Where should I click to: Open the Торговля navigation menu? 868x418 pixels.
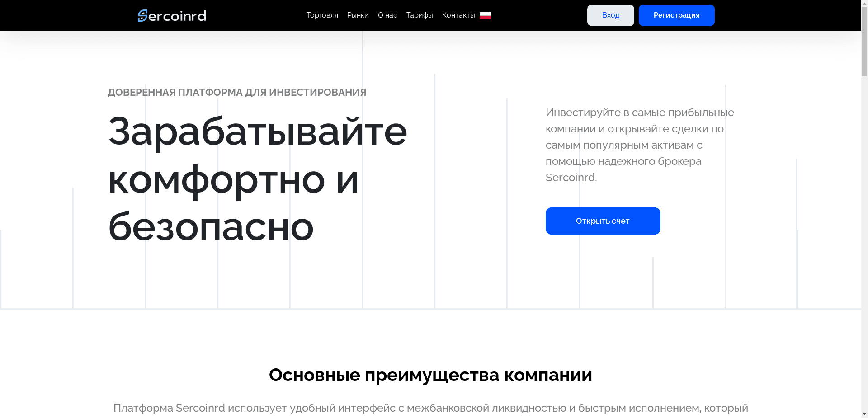[322, 15]
